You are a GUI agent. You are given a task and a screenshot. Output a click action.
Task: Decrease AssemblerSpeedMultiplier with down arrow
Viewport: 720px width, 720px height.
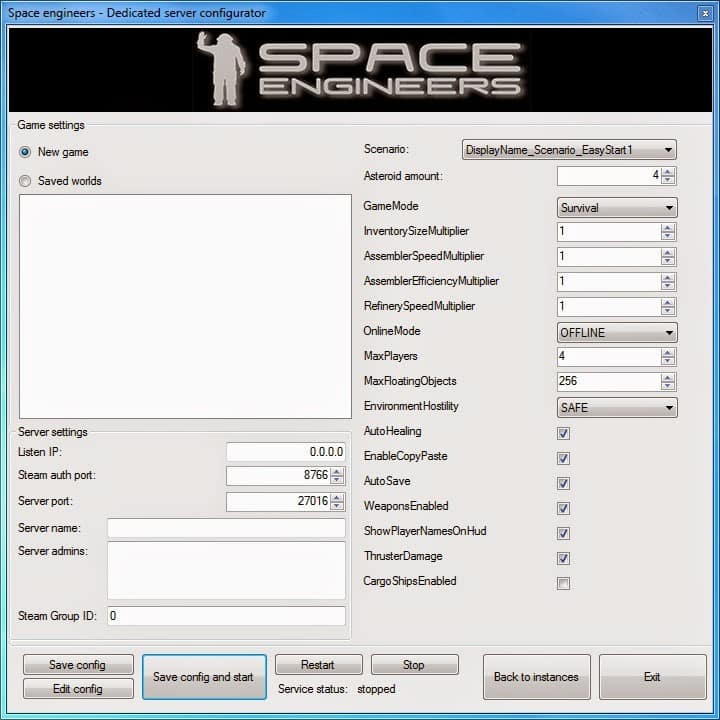click(x=668, y=261)
